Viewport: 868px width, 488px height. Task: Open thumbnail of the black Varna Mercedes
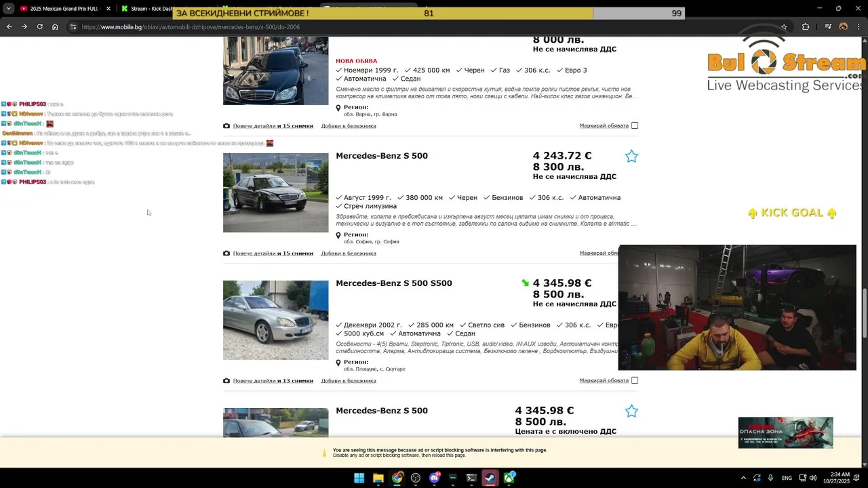275,70
